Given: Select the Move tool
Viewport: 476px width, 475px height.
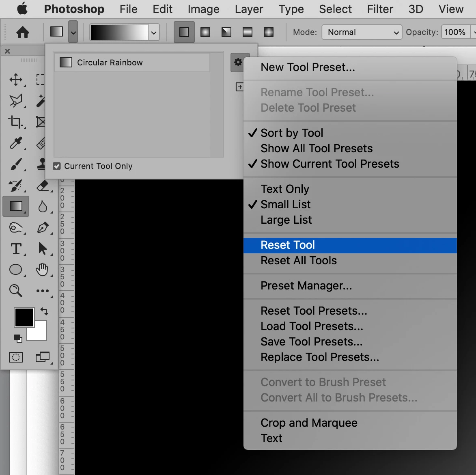Looking at the screenshot, I should [16, 80].
